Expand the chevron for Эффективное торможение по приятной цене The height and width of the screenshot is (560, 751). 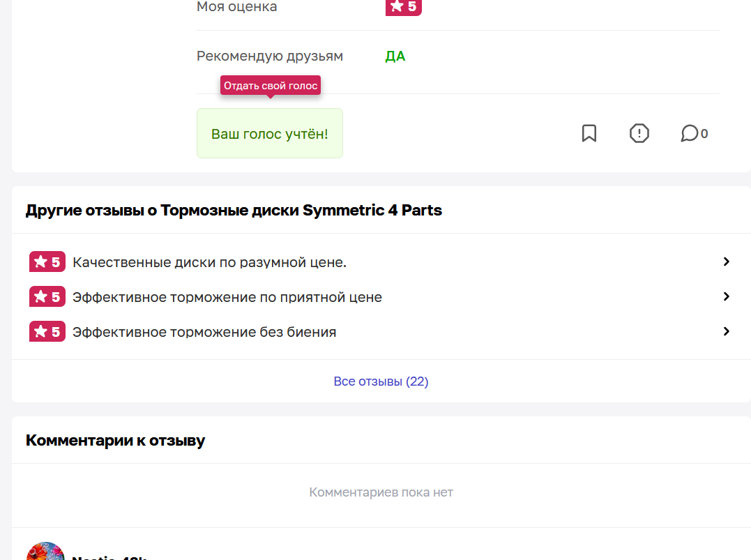726,296
